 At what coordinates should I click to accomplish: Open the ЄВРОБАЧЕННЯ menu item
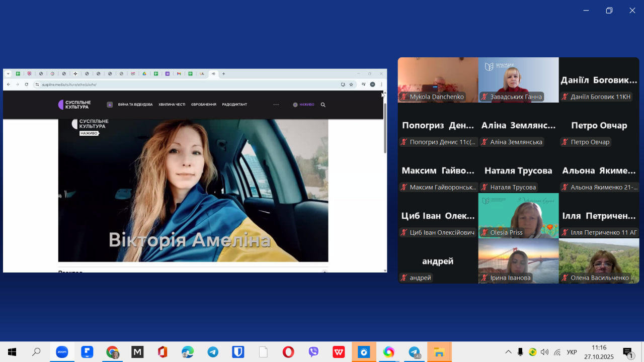pos(203,105)
